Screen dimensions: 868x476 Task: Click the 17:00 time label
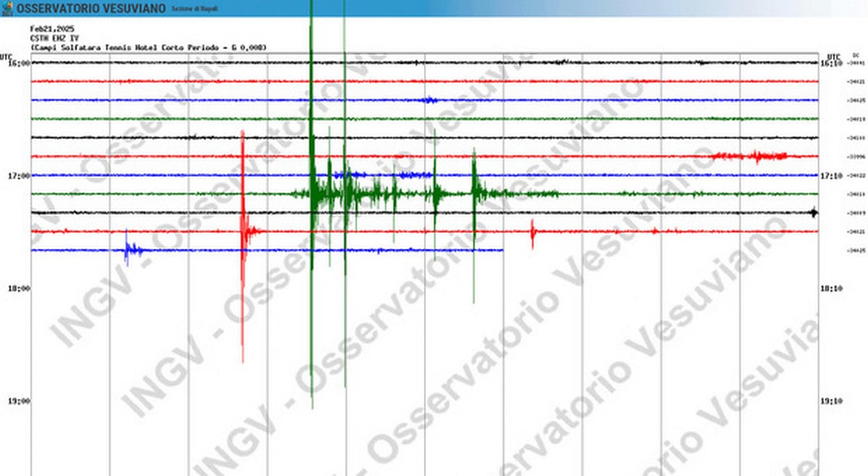(x=19, y=176)
